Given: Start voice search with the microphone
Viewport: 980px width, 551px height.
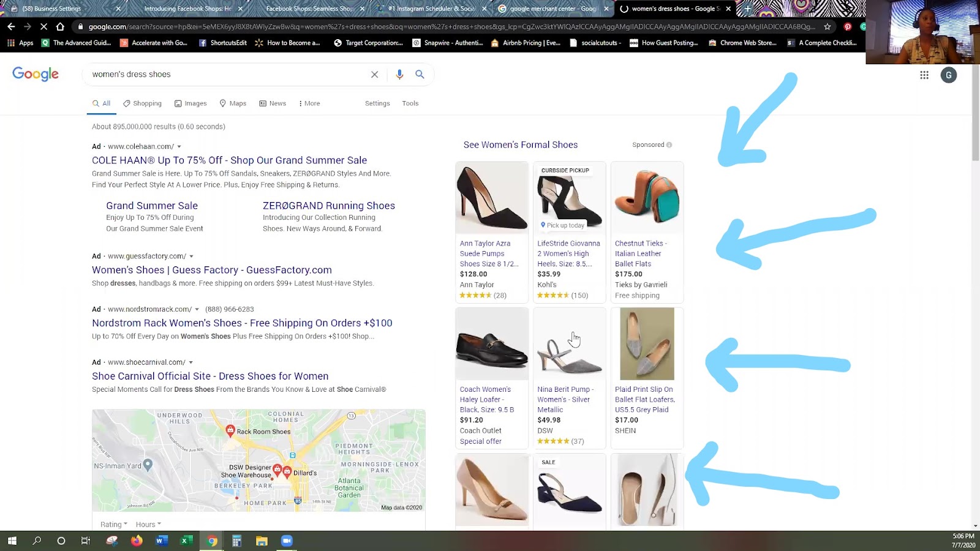Looking at the screenshot, I should 399,74.
